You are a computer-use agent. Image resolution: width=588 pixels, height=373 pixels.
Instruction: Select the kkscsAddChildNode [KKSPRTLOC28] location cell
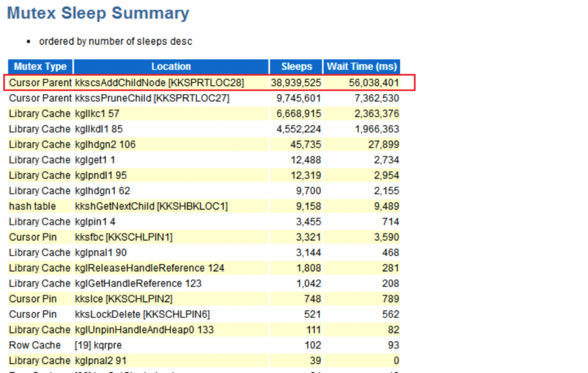tap(159, 83)
